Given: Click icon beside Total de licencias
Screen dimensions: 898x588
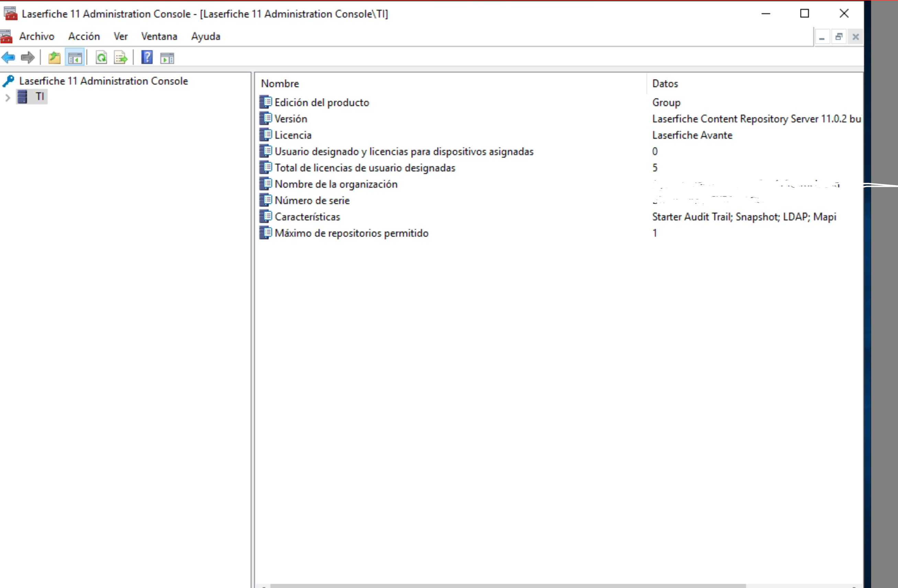Looking at the screenshot, I should click(x=266, y=168).
